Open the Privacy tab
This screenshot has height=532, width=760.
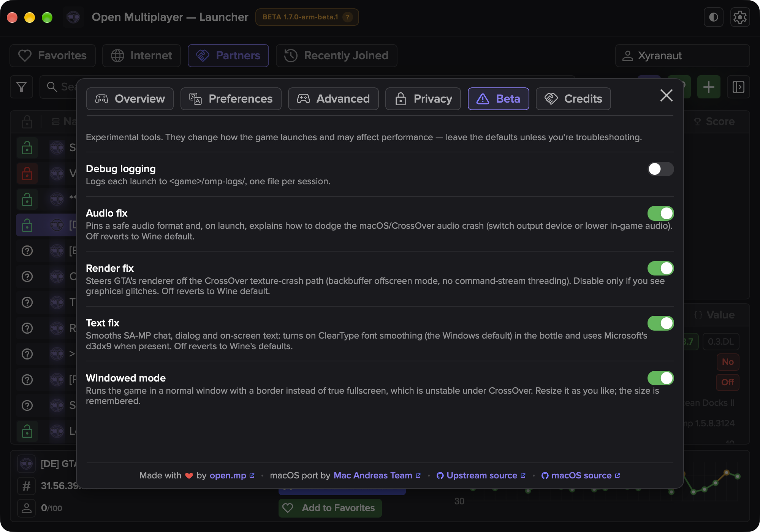(x=423, y=99)
